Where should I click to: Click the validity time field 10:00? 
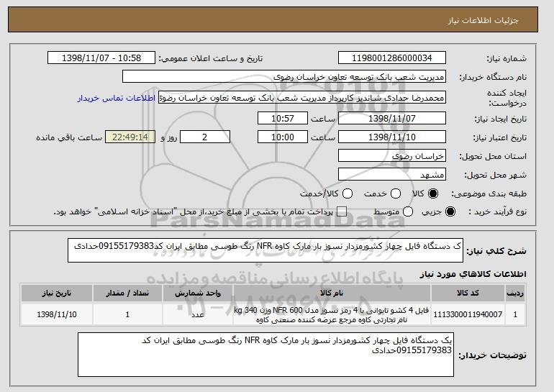[x=283, y=137]
